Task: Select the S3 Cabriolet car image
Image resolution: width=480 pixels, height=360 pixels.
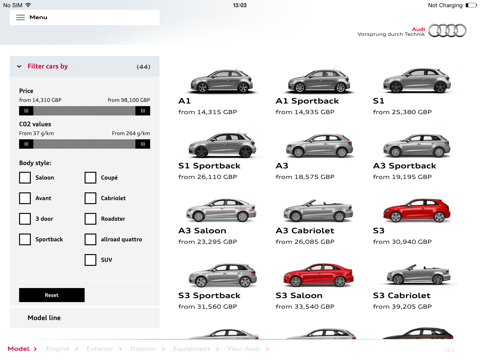Action: 418,275
